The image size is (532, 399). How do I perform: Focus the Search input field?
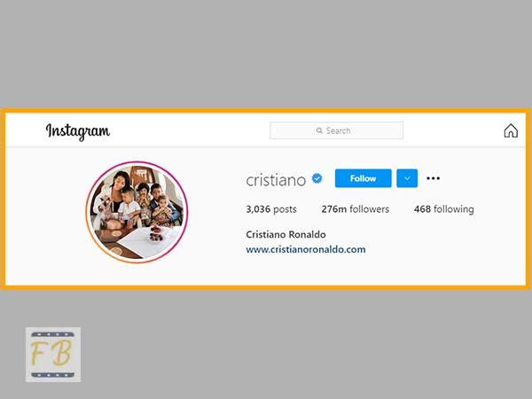[336, 130]
